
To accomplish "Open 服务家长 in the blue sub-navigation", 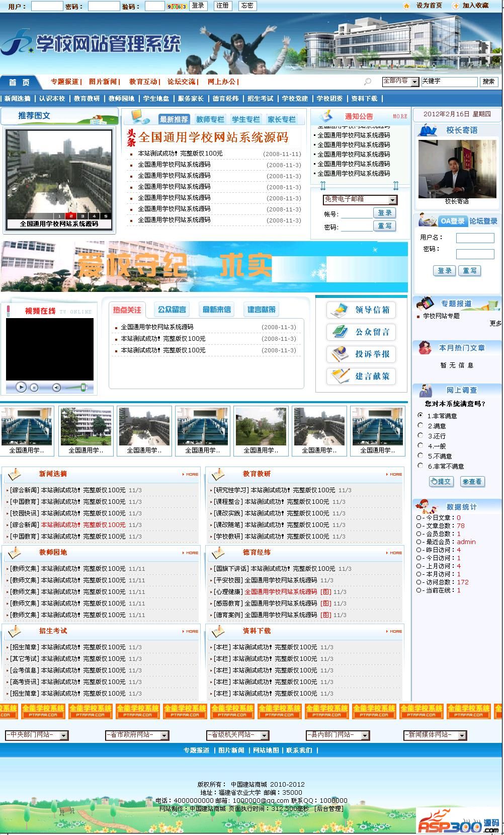I will point(191,99).
